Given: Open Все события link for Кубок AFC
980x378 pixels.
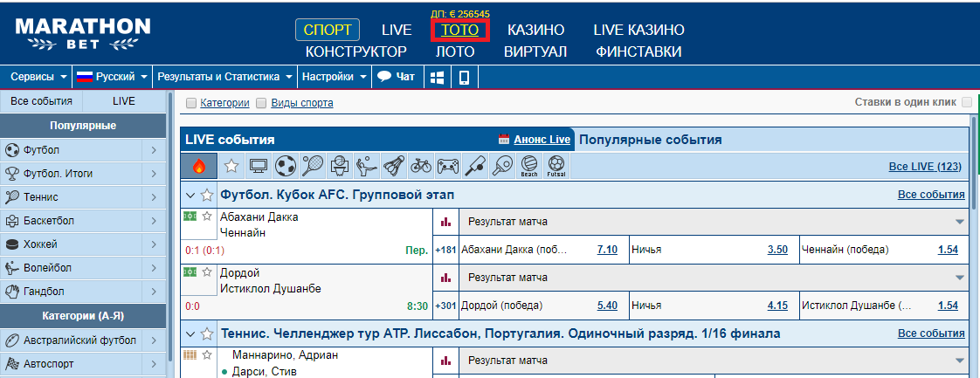Looking at the screenshot, I should tap(931, 195).
